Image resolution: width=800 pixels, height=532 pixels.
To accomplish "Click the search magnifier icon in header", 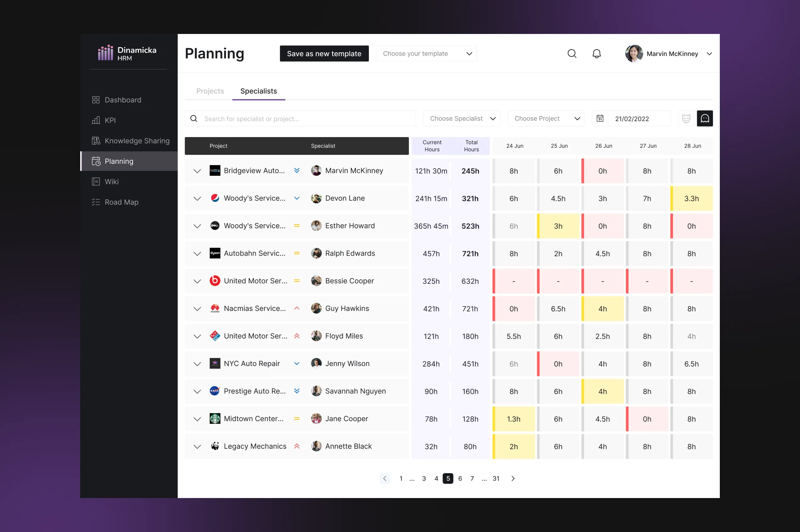I will 572,53.
